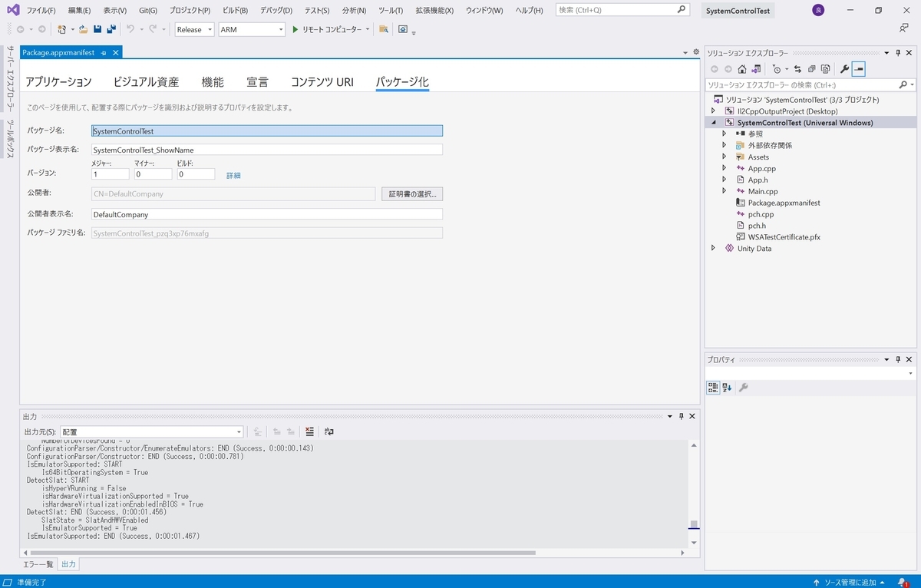Collapse the SystemControlTest project node

pos(713,123)
